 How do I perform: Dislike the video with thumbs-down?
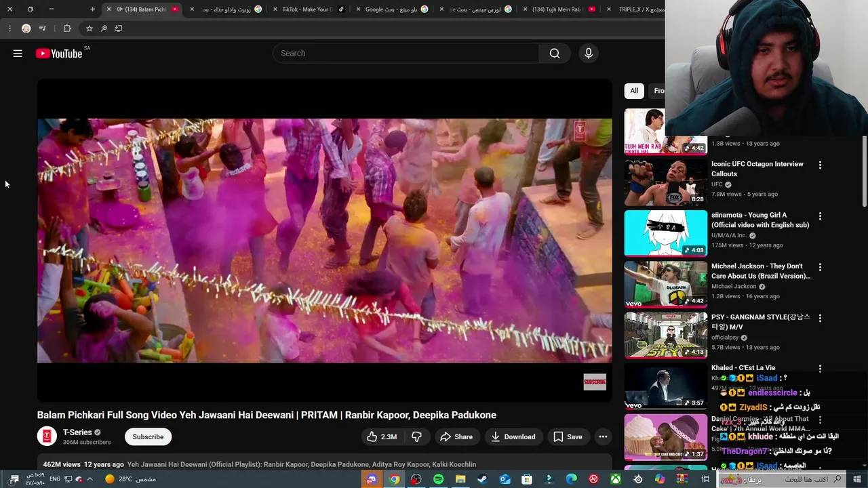[416, 436]
